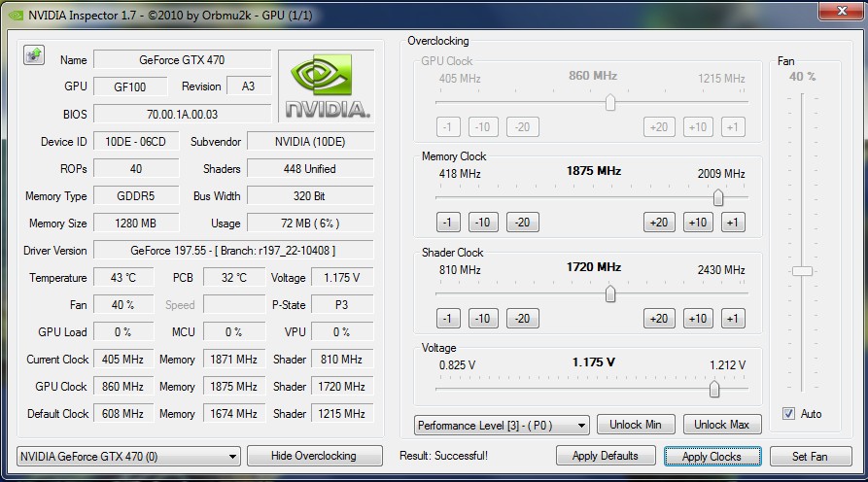Click the upload screenshot icon beside Name
Image resolution: width=868 pixels, height=482 pixels.
click(x=34, y=55)
